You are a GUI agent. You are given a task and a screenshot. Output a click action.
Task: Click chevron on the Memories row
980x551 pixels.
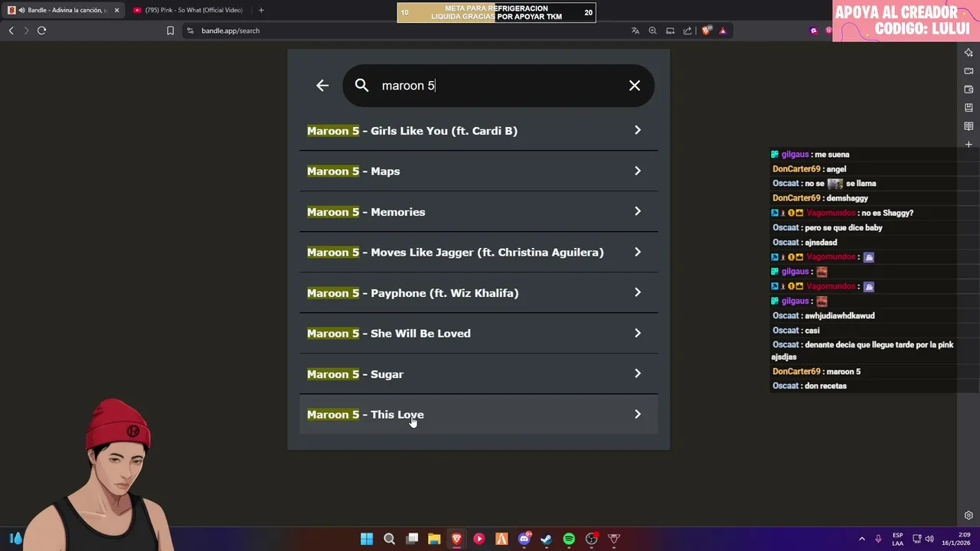638,211
